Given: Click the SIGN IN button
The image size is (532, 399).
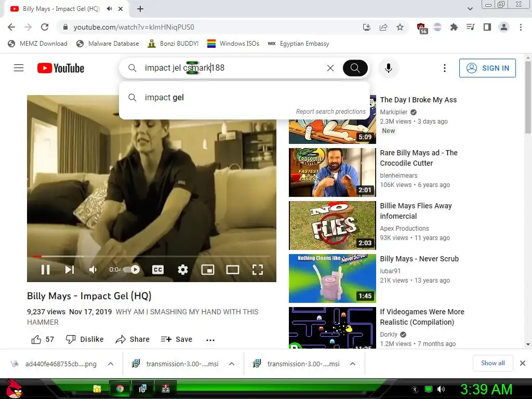Looking at the screenshot, I should click(487, 68).
